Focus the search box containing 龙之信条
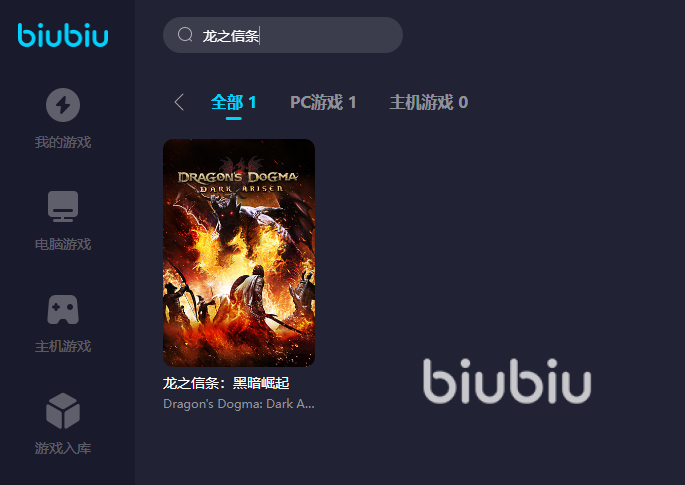The width and height of the screenshot is (685, 485). pos(283,35)
